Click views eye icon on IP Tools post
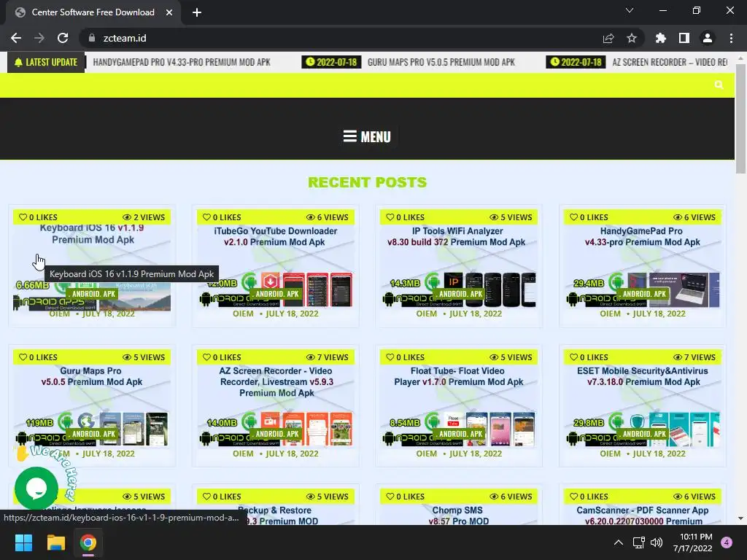 494,217
